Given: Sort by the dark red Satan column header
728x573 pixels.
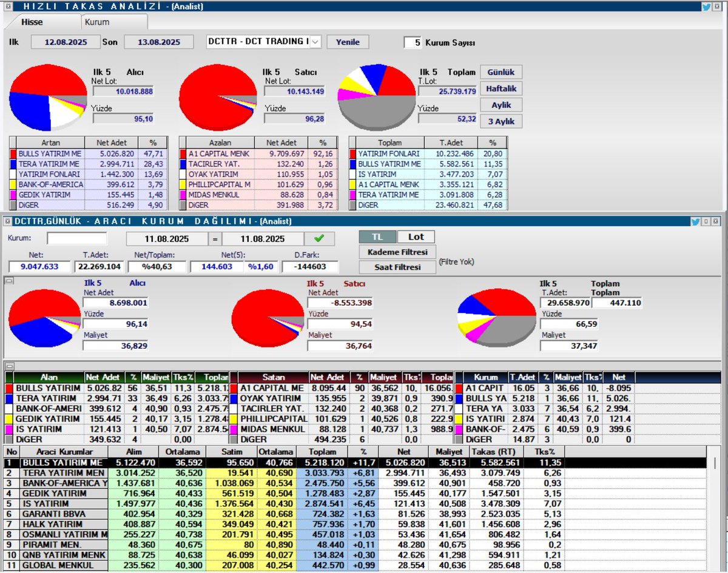Looking at the screenshot, I should pos(274,377).
